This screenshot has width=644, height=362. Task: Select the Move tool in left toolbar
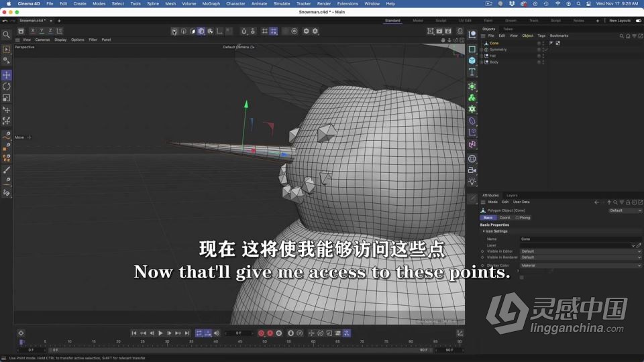[7, 75]
